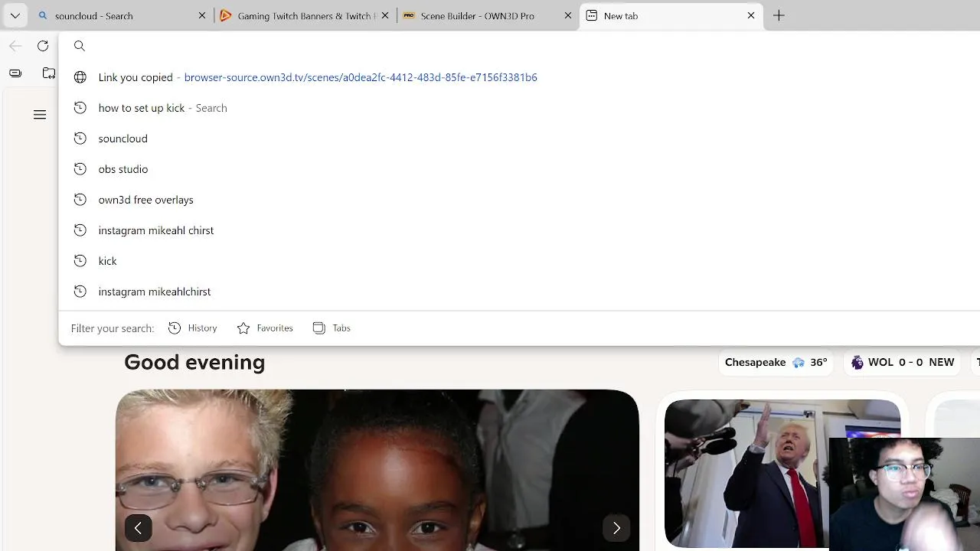The image size is (980, 551).
Task: Close the Gaming Twitch Banners tab
Action: tap(385, 15)
